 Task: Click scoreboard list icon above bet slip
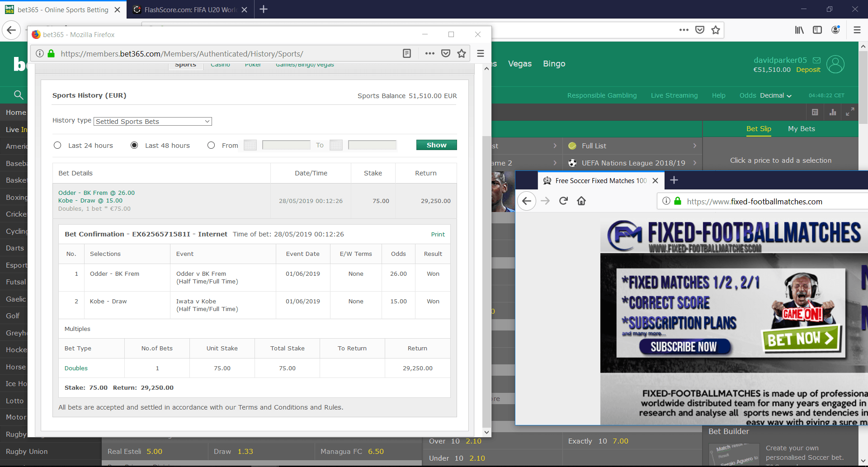(x=815, y=112)
